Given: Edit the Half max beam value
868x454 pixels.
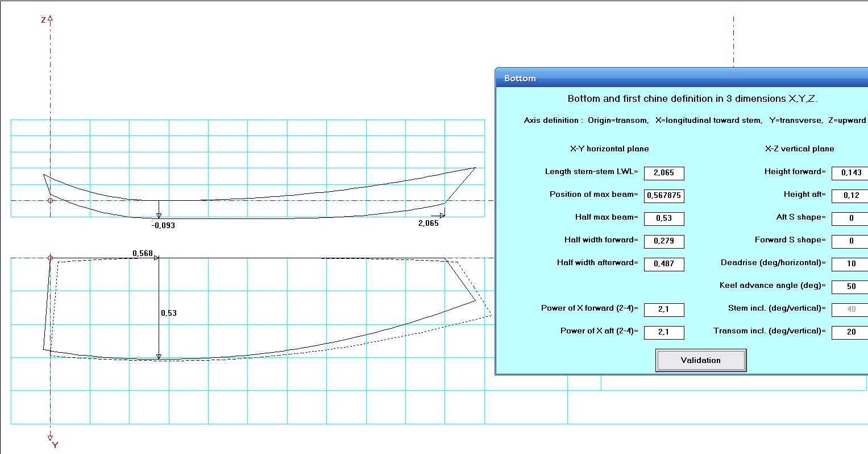Looking at the screenshot, I should tap(663, 218).
